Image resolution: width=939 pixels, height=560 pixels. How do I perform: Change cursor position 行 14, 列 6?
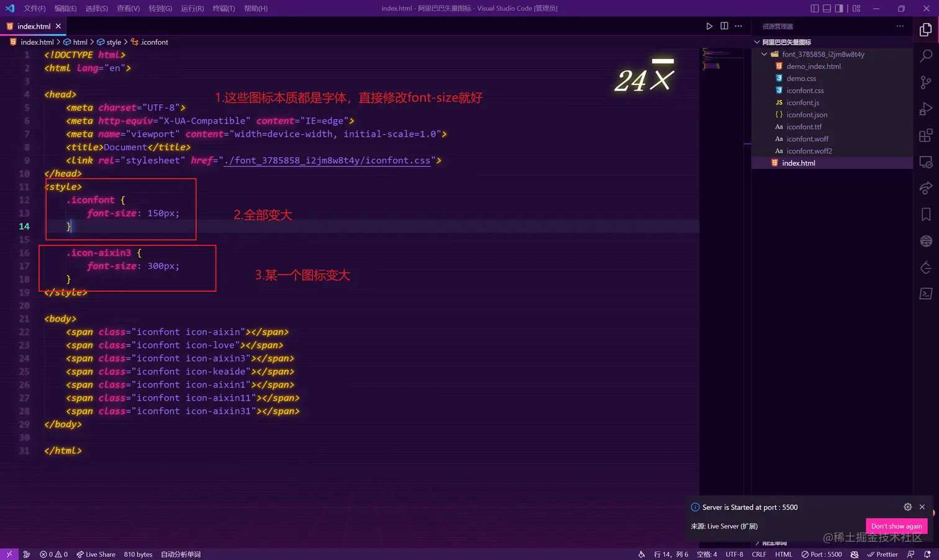click(x=671, y=554)
